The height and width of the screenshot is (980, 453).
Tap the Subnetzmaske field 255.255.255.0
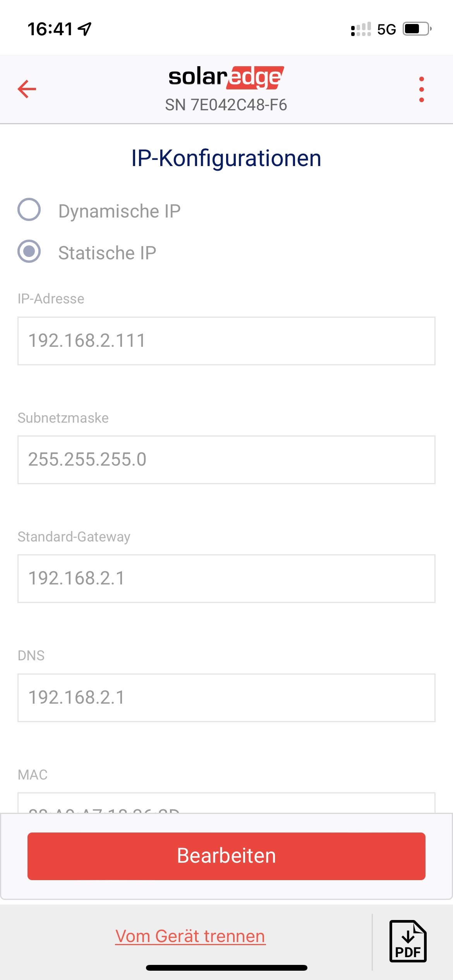point(226,459)
